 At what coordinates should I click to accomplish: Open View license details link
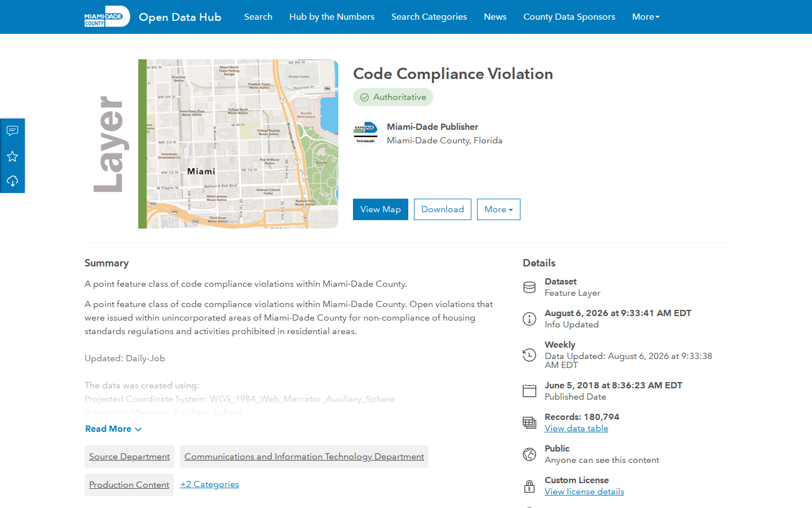(x=584, y=492)
